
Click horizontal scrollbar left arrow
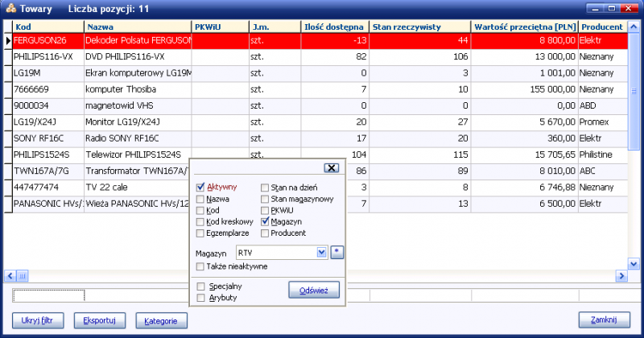coord(10,276)
